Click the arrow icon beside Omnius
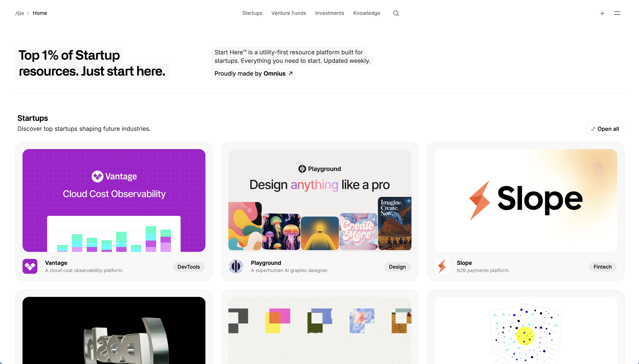 pyautogui.click(x=290, y=73)
